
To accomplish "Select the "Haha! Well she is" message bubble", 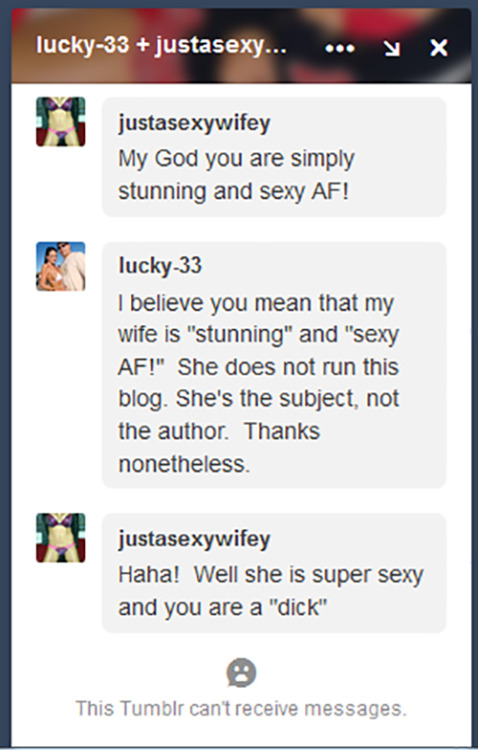I will 274,573.
